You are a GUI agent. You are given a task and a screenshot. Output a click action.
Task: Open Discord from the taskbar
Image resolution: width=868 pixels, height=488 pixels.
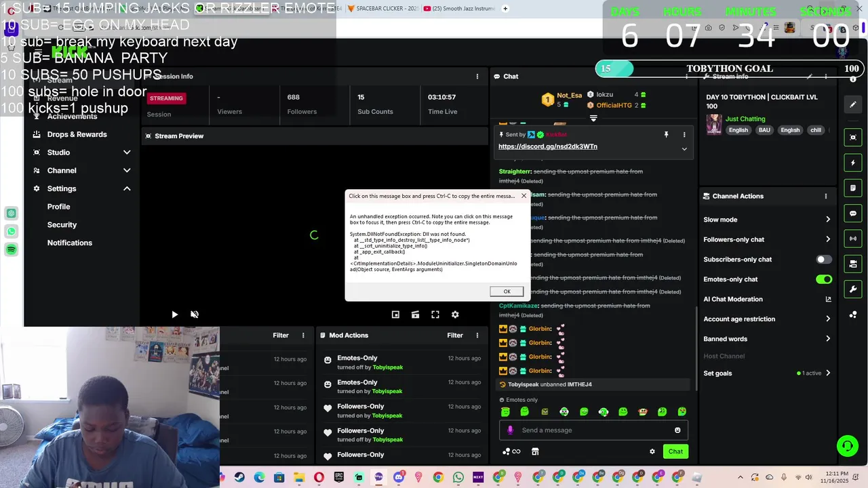point(399,478)
